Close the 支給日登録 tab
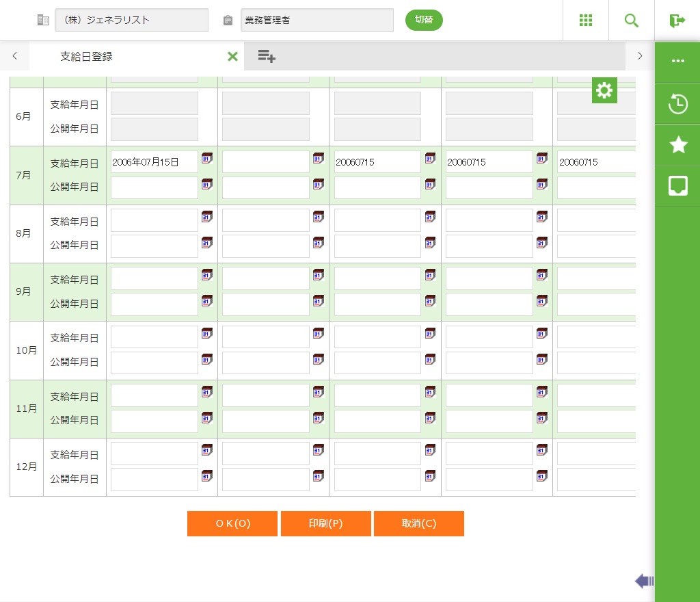The image size is (700, 602). click(232, 56)
